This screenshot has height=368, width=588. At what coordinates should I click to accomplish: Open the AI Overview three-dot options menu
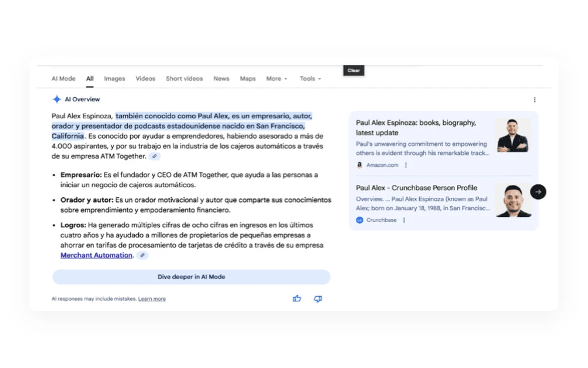534,100
